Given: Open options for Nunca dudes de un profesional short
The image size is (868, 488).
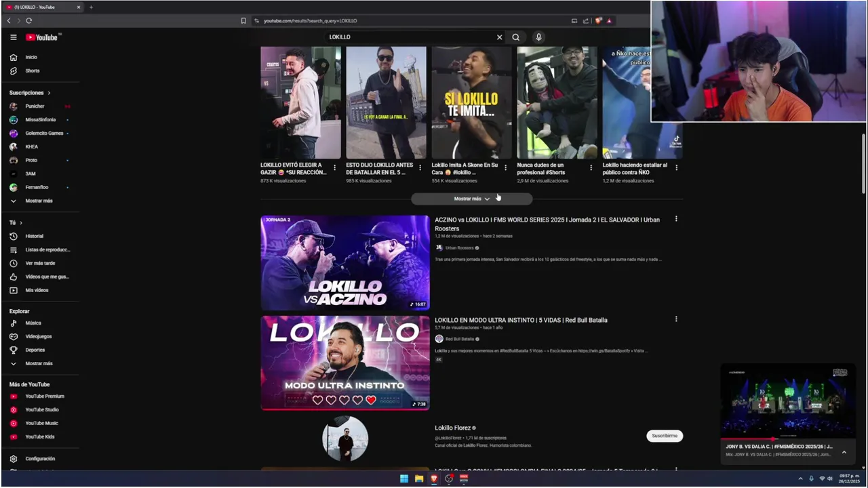Looking at the screenshot, I should (591, 167).
